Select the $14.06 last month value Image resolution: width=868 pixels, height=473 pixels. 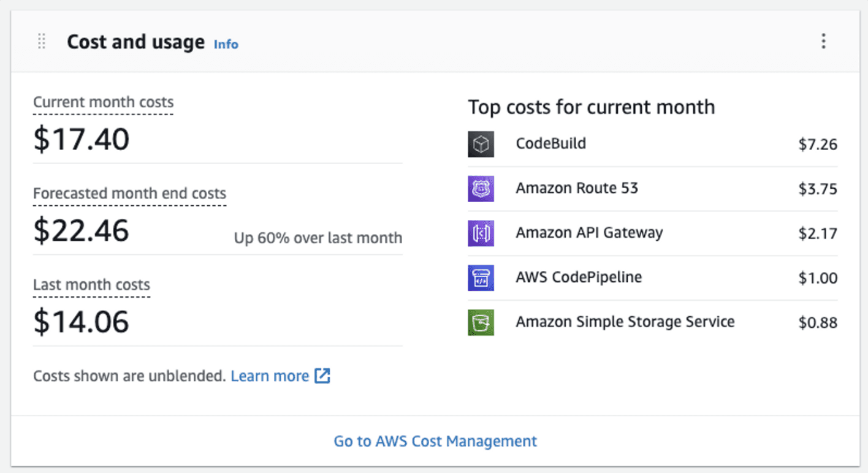81,322
